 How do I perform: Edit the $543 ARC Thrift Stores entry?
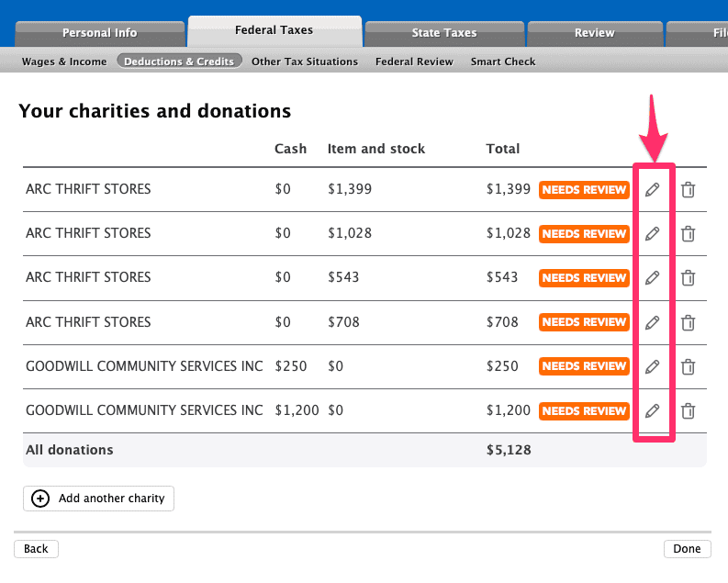point(652,278)
